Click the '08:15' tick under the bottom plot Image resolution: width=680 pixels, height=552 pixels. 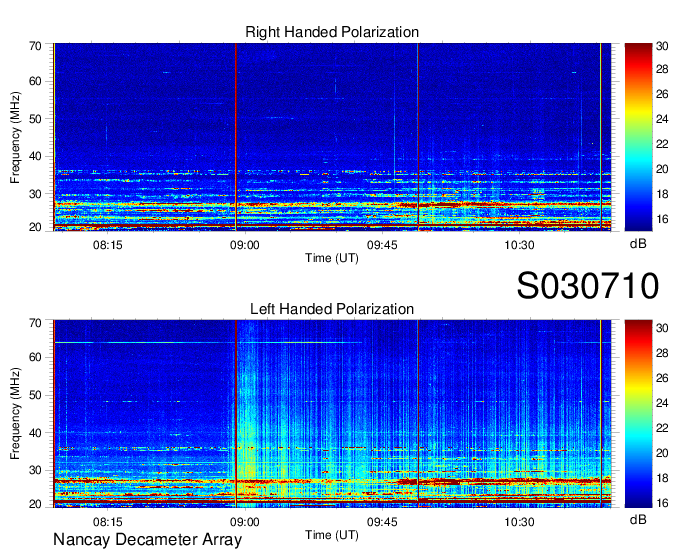click(108, 522)
